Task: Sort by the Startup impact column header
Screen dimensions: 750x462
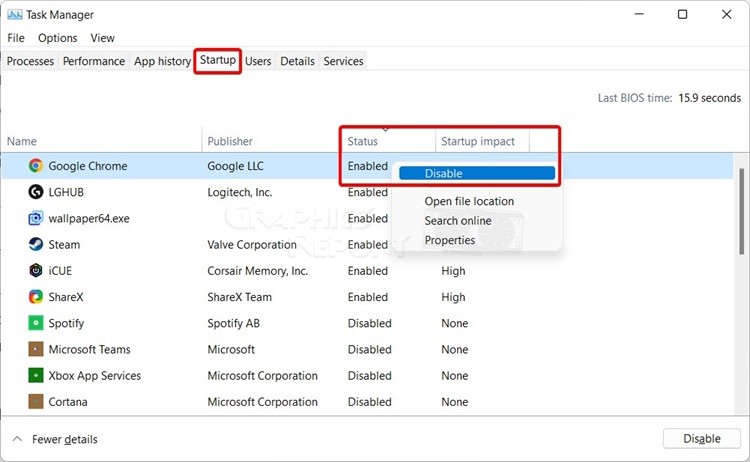Action: pyautogui.click(x=478, y=141)
